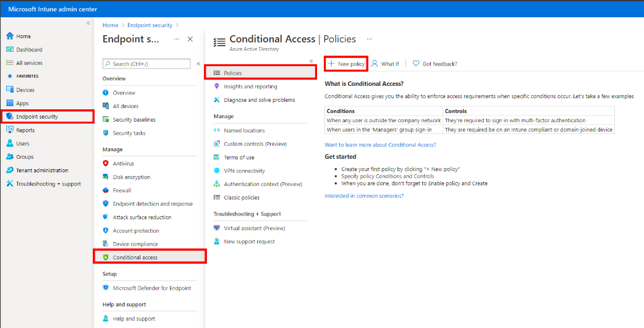Open more options beside Endpoint security title

177,39
